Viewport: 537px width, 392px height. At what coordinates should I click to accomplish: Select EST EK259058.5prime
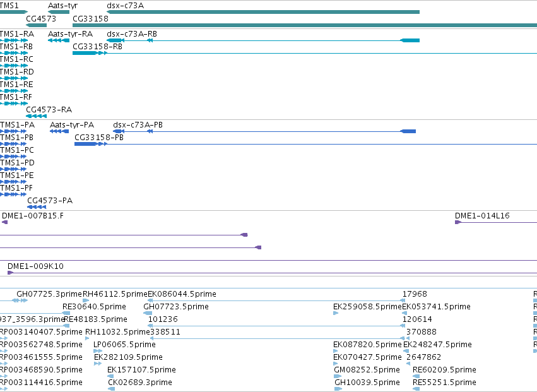[x=367, y=307]
